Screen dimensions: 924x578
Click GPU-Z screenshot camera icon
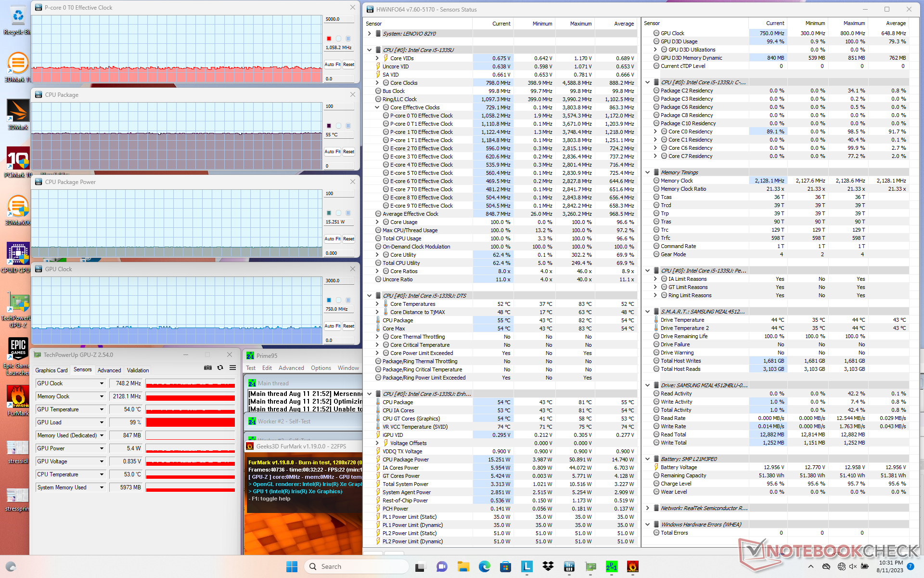(208, 368)
